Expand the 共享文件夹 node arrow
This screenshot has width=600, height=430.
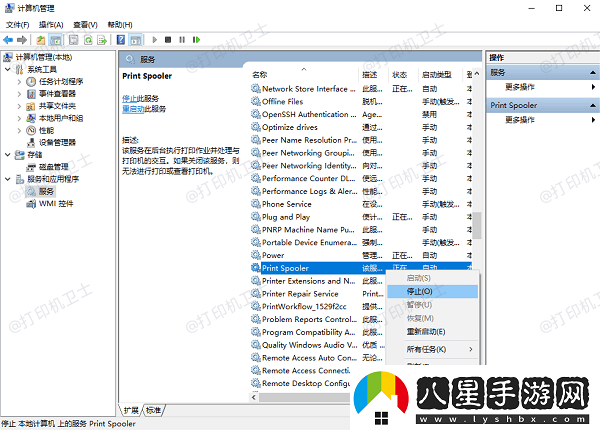click(x=19, y=106)
